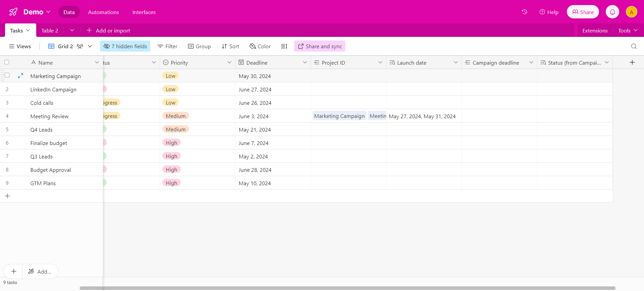
Task: Expand the Marketing Campaign record
Action: pos(20,76)
